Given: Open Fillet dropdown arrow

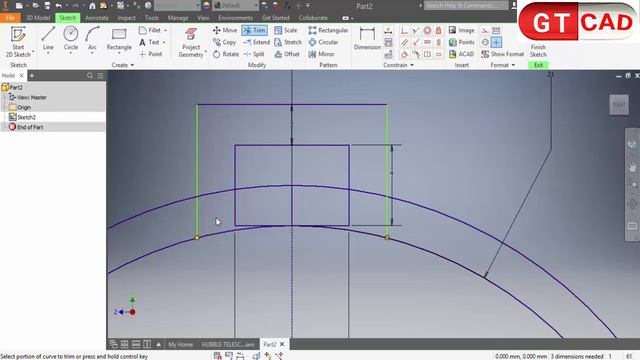Looking at the screenshot, I should [165, 30].
